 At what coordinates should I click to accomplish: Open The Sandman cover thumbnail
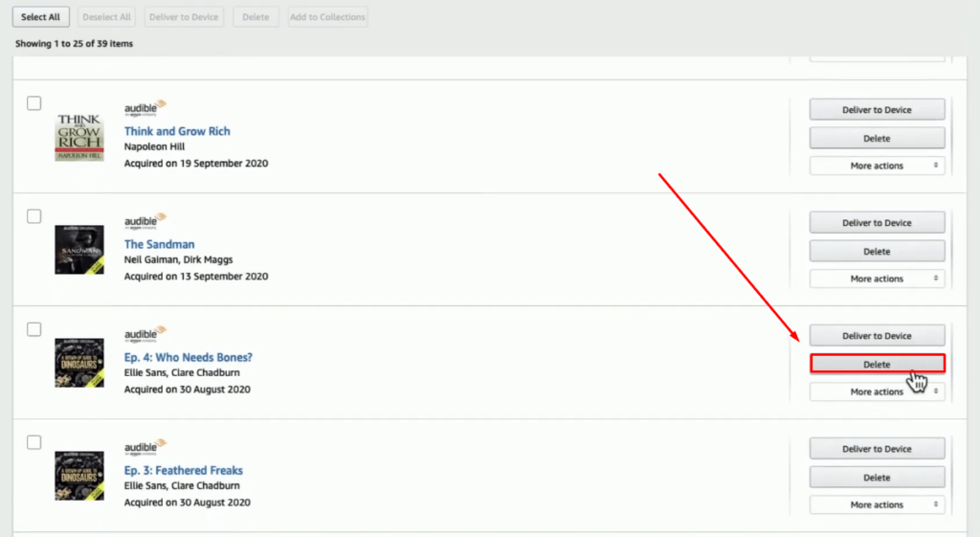tap(79, 250)
